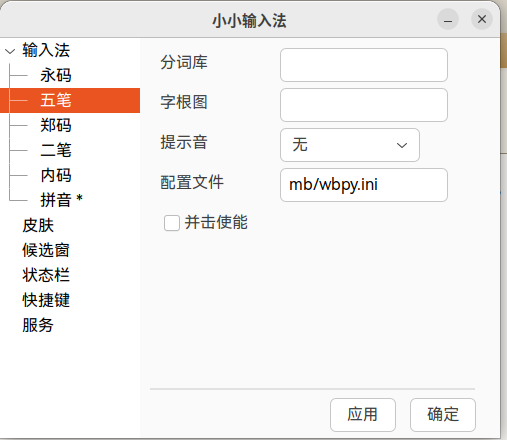Open the 状态栏 settings page

click(46, 275)
